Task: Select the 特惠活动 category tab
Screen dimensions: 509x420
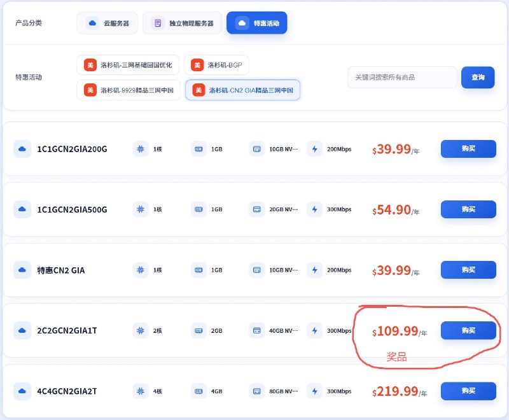Action: click(257, 23)
